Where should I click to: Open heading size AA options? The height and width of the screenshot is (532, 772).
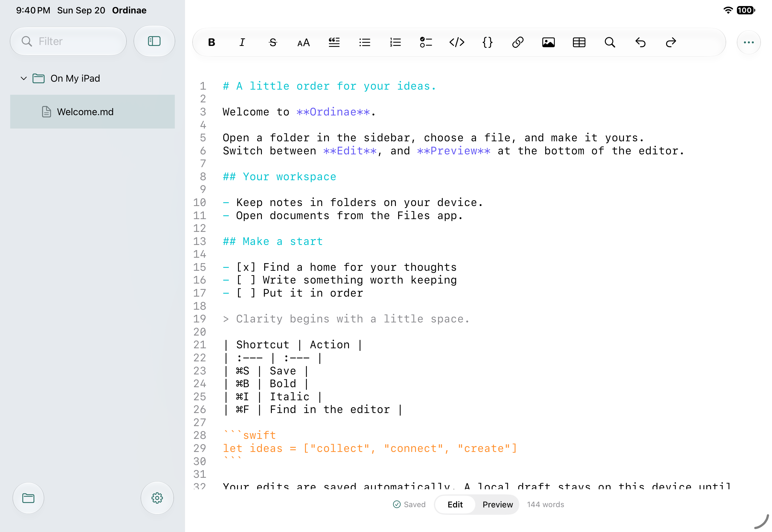click(x=303, y=42)
